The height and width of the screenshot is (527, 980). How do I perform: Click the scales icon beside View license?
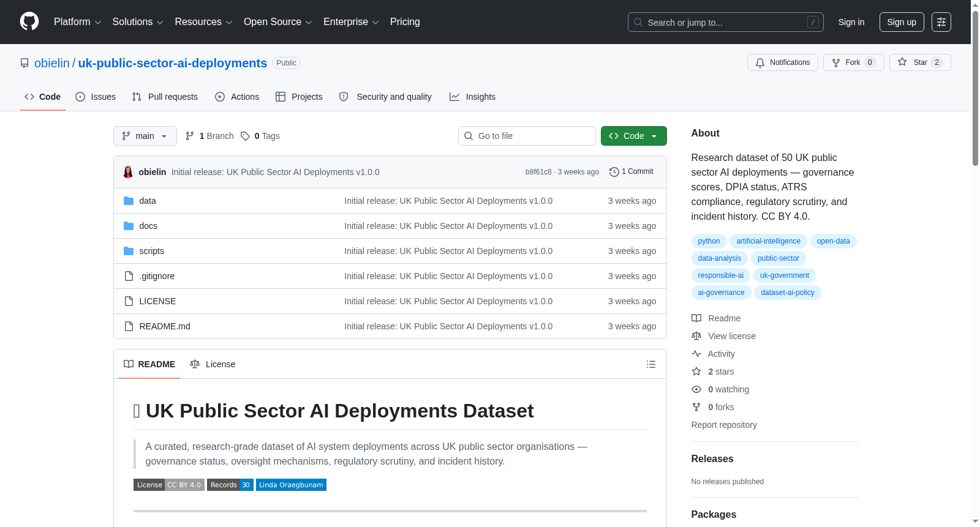(x=696, y=336)
